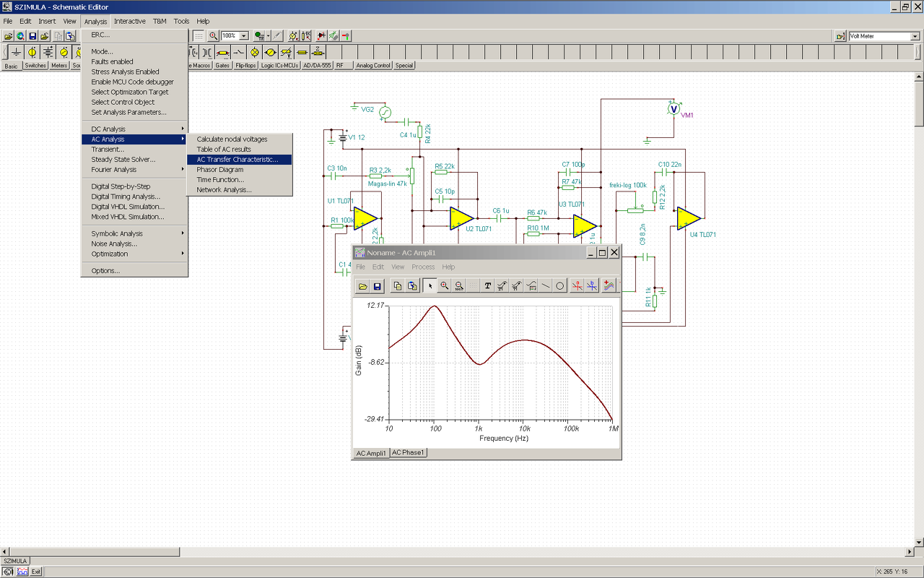Image resolution: width=924 pixels, height=578 pixels.
Task: Click the globe web-open icon in main toolbar
Action: point(20,35)
